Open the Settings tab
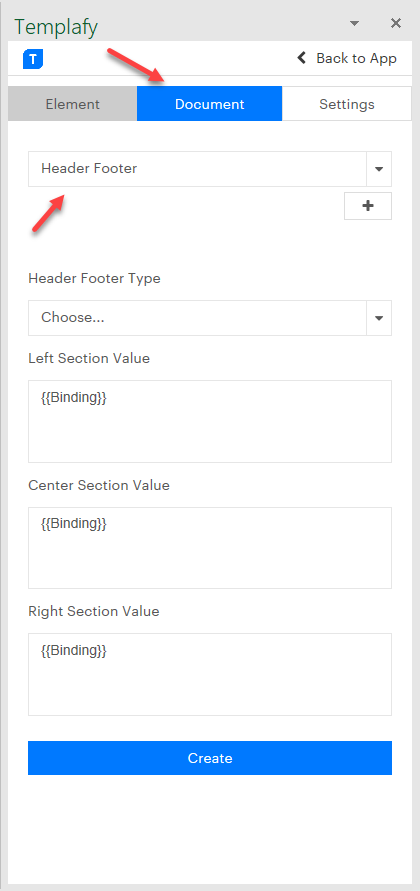The height and width of the screenshot is (891, 420). tap(347, 104)
